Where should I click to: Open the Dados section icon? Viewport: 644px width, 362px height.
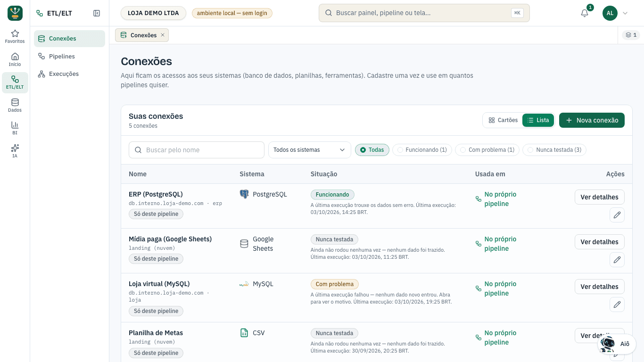coord(15,105)
